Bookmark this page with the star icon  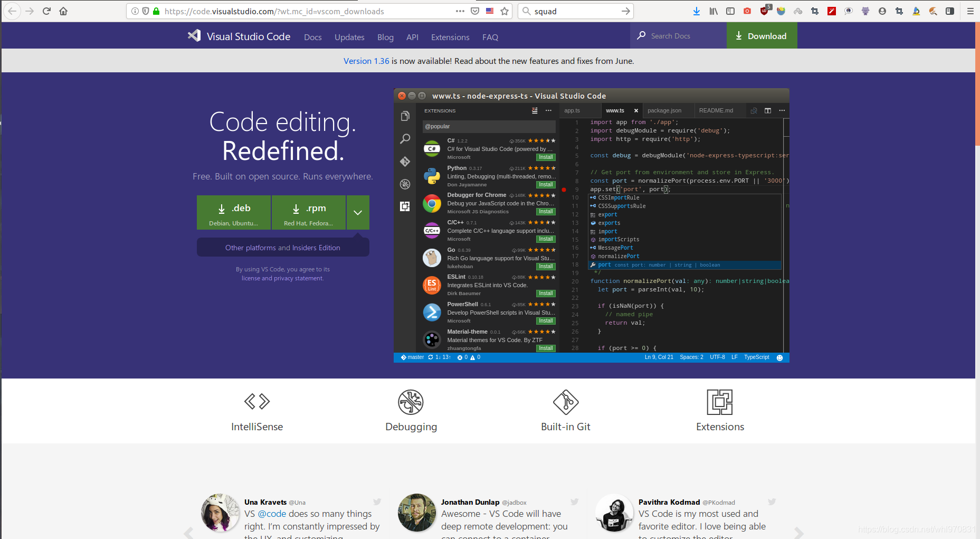pyautogui.click(x=505, y=11)
